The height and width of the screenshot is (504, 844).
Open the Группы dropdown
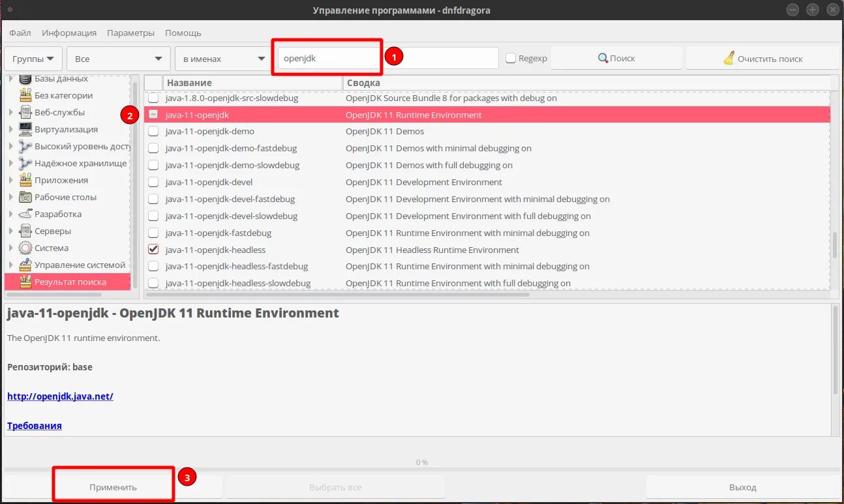(x=33, y=59)
